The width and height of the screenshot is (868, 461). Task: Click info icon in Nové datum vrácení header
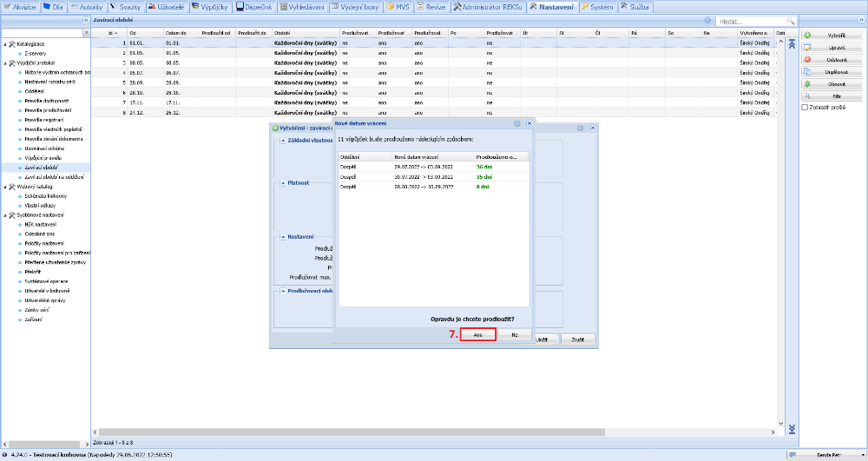(517, 124)
